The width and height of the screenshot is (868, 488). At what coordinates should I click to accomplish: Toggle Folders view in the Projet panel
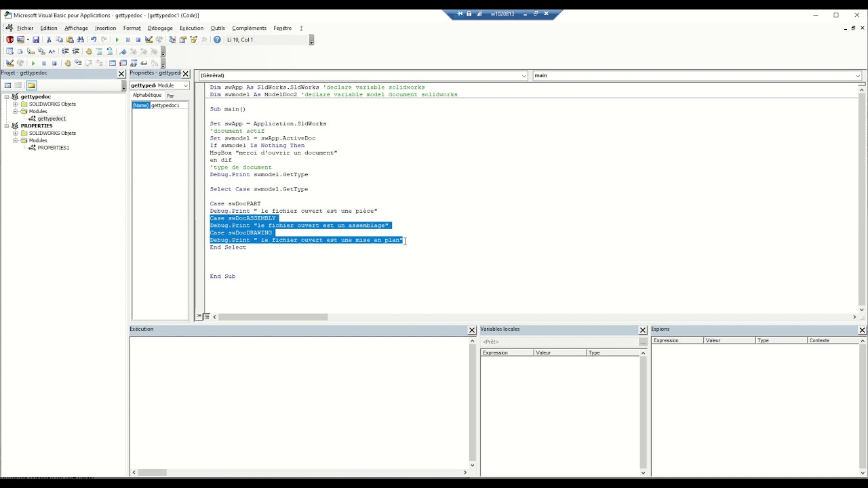31,85
